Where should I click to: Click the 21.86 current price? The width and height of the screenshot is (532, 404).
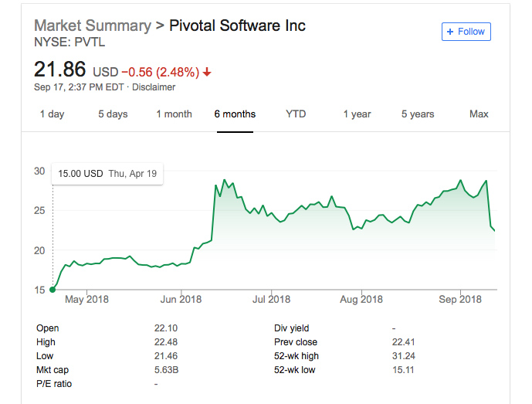pos(60,70)
